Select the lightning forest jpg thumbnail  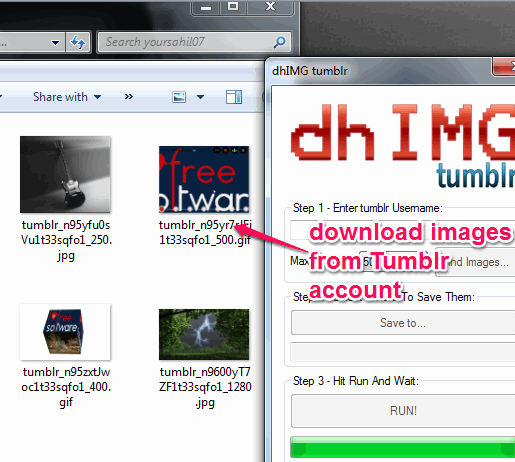click(204, 334)
